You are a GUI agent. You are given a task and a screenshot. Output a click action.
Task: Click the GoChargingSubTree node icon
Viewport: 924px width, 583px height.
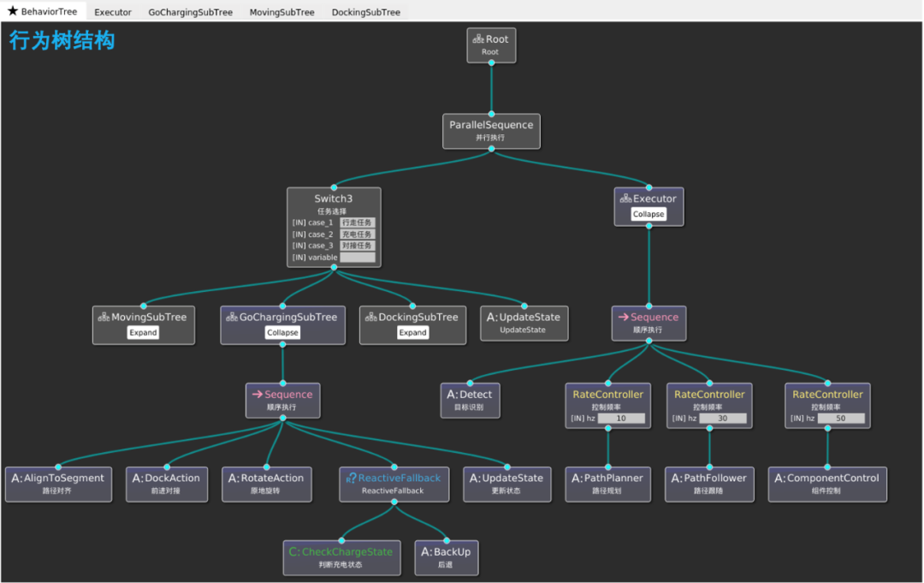click(x=232, y=317)
